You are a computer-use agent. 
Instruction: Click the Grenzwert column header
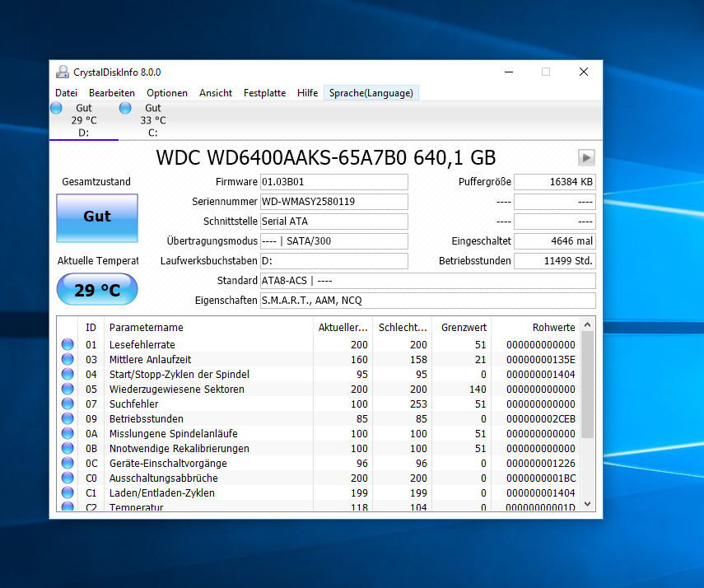[464, 328]
